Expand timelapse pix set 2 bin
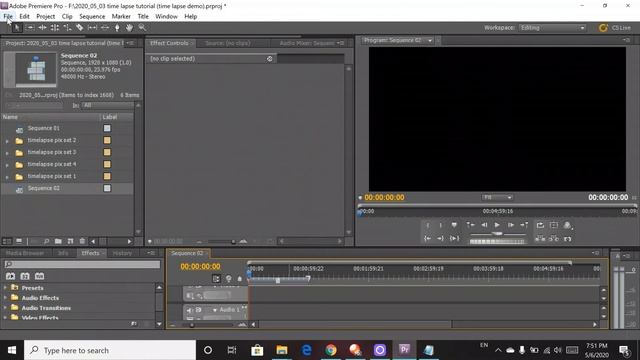This screenshot has width=640, height=360. pos(7,141)
